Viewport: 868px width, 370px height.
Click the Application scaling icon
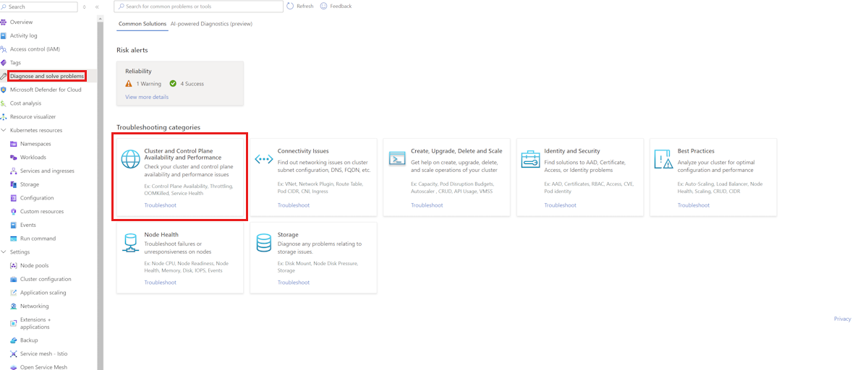coord(14,293)
